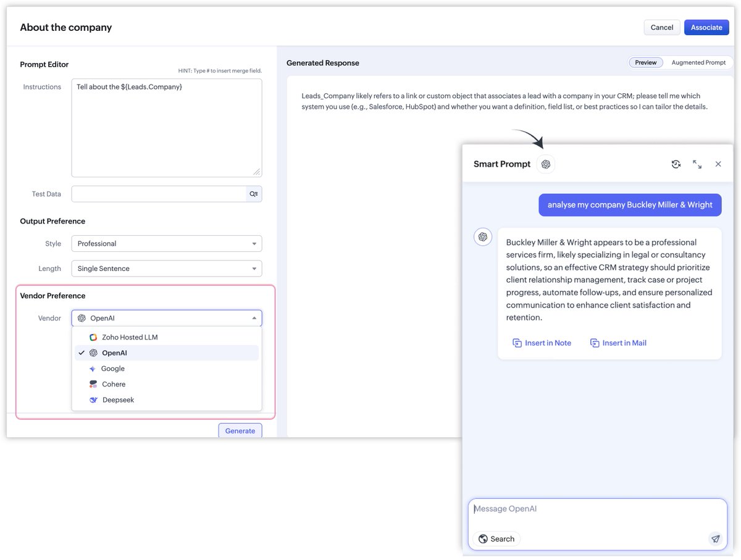
Task: Toggle the Search button in message box
Action: coord(496,539)
